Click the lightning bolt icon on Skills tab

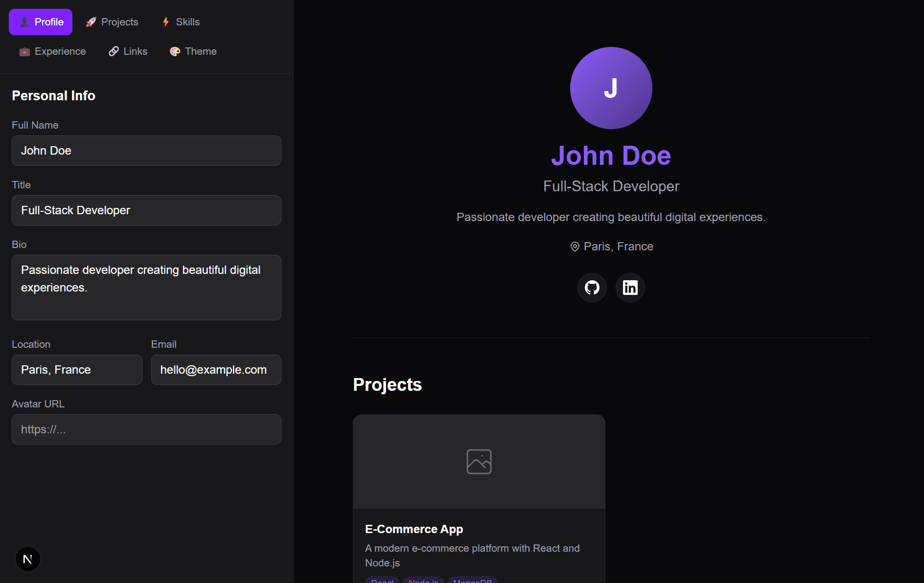165,22
